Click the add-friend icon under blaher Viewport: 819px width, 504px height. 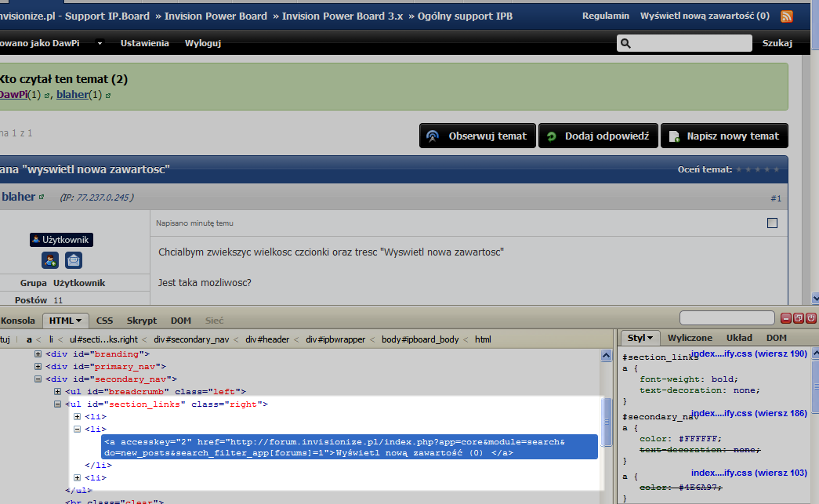(x=50, y=260)
